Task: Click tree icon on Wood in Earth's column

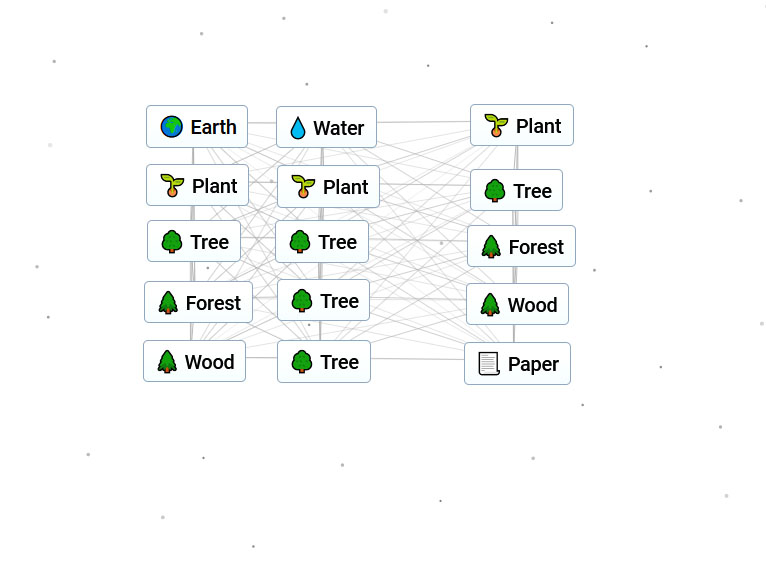Action: point(167,362)
